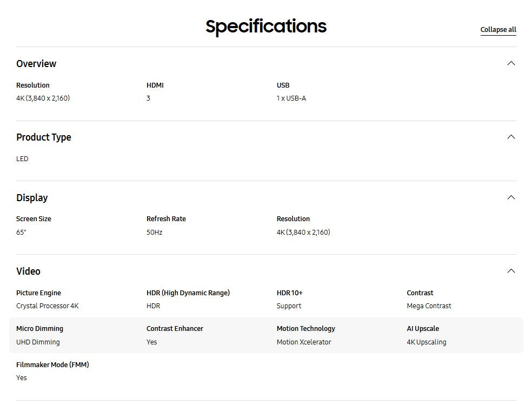Viewport: 532px width, 405px height.
Task: Click the Product Type heading
Action: [44, 137]
